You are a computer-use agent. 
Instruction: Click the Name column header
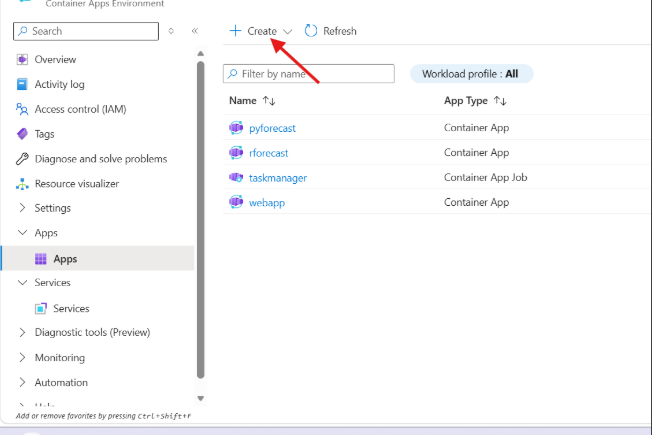tap(243, 101)
